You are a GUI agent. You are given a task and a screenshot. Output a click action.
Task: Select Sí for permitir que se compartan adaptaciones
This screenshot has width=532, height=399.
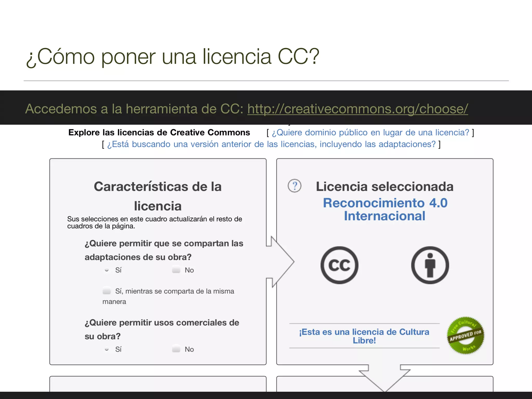click(x=107, y=270)
